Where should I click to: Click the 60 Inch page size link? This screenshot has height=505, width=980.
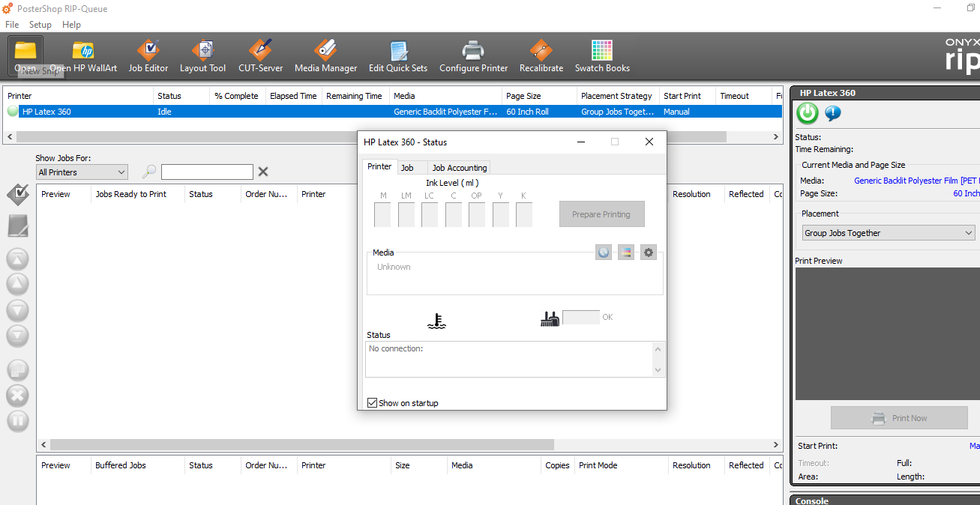point(967,193)
